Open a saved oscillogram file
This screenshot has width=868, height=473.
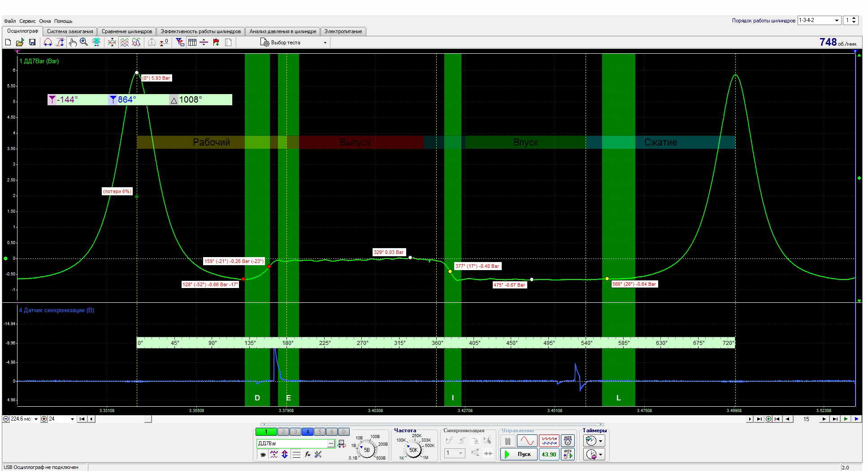point(20,42)
